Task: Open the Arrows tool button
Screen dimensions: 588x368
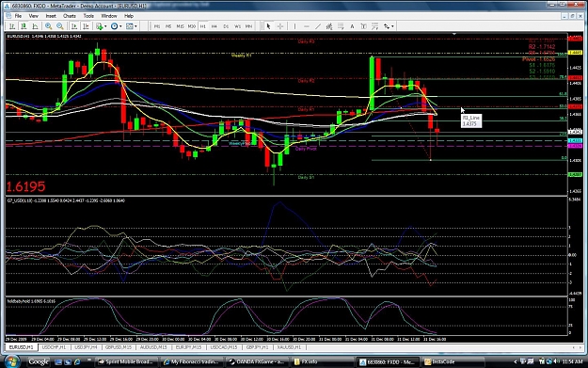Action: (387, 26)
